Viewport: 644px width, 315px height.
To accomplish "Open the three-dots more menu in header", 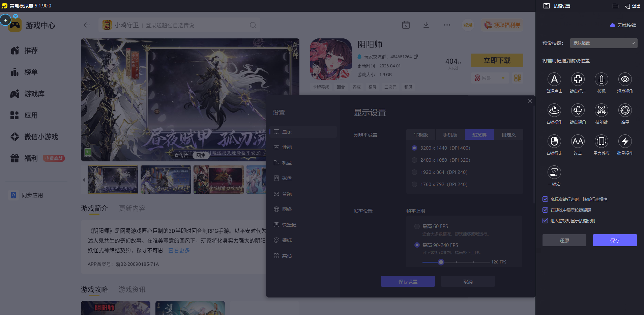I will (x=447, y=25).
